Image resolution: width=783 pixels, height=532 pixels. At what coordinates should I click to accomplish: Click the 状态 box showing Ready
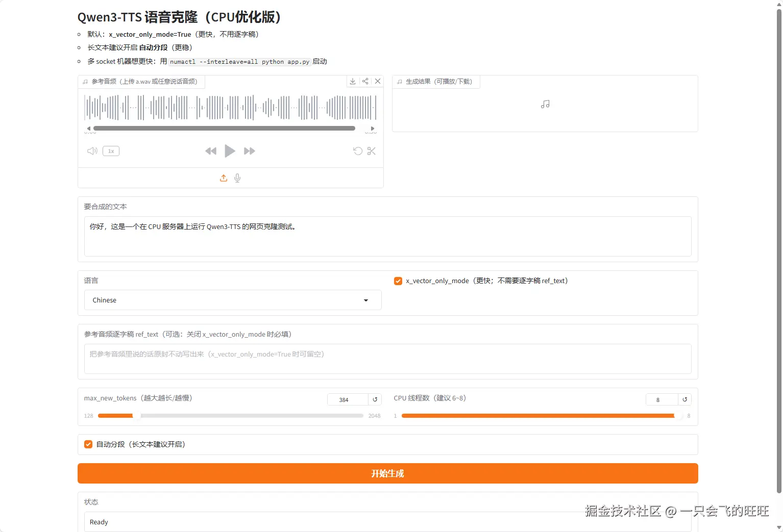[388, 522]
